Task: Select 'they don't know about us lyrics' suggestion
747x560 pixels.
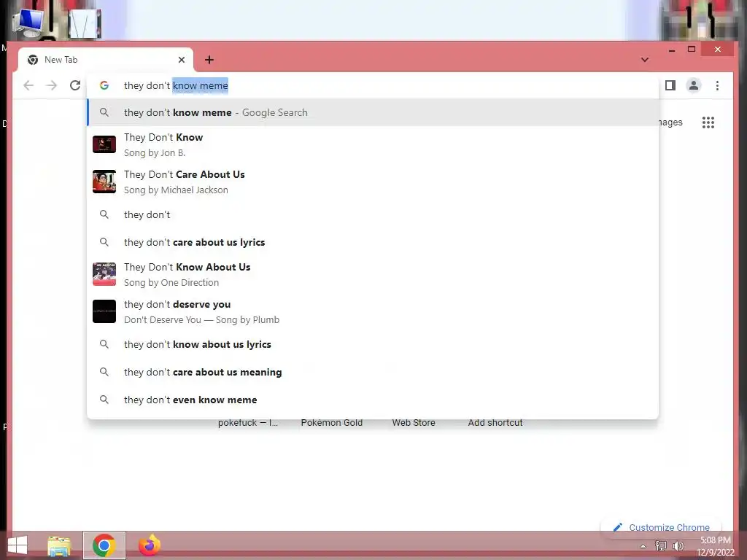Action: tap(373, 344)
